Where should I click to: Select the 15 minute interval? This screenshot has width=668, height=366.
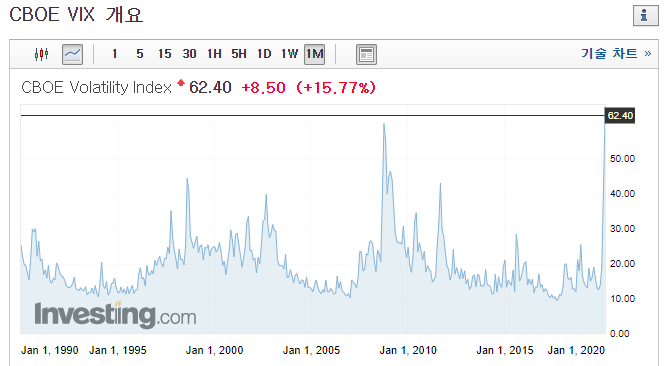pyautogui.click(x=164, y=54)
